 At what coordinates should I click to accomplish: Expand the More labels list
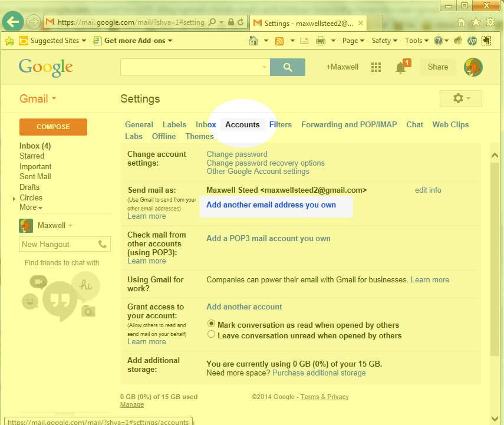(31, 207)
